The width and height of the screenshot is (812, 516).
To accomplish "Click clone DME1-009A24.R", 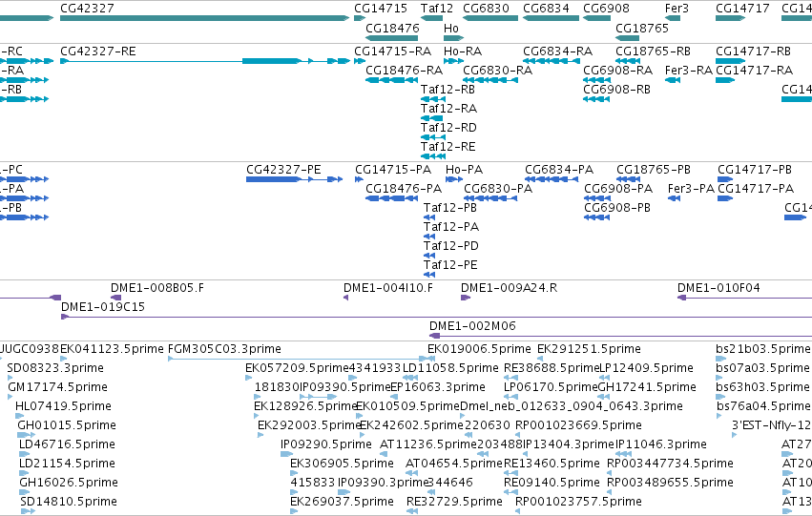I will tap(510, 288).
